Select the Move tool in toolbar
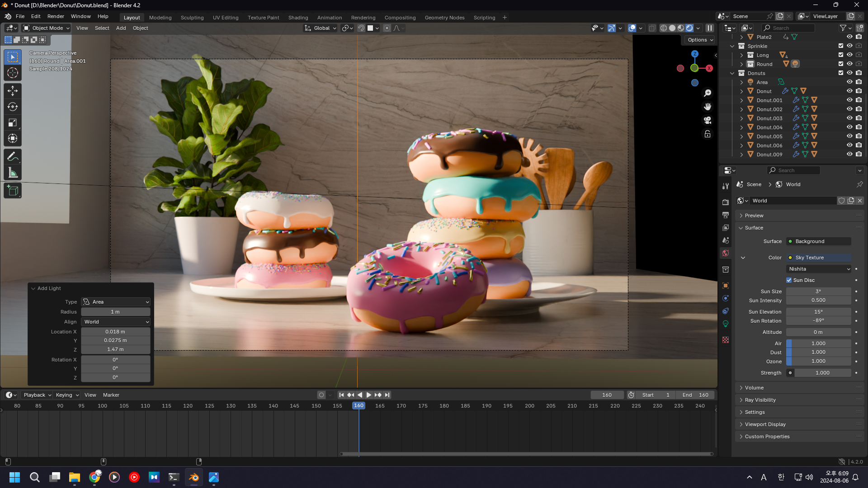The image size is (868, 488). pyautogui.click(x=13, y=91)
